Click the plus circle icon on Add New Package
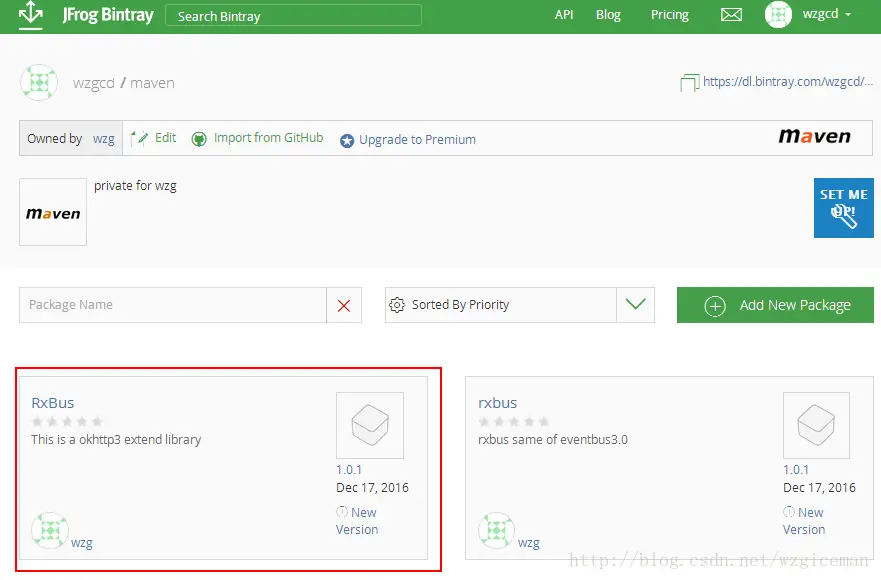The height and width of the screenshot is (580, 881). (x=715, y=306)
